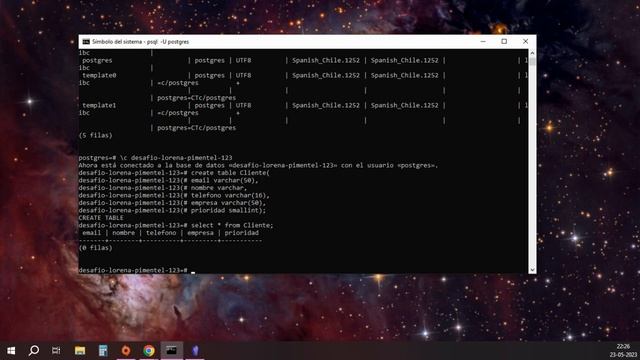
Task: Click the 'email' column header
Action: click(x=91, y=233)
